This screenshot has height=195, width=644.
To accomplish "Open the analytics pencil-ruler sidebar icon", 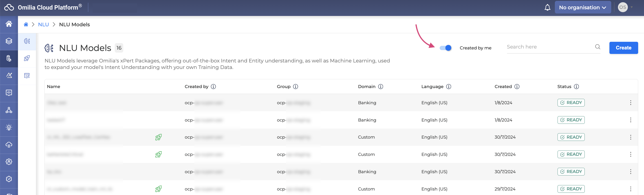I will coord(9,75).
